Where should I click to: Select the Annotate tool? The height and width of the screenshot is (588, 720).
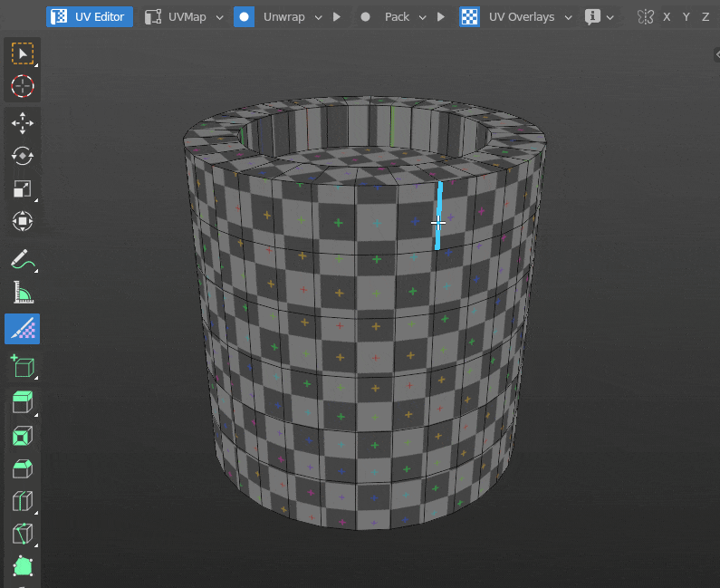point(23,260)
